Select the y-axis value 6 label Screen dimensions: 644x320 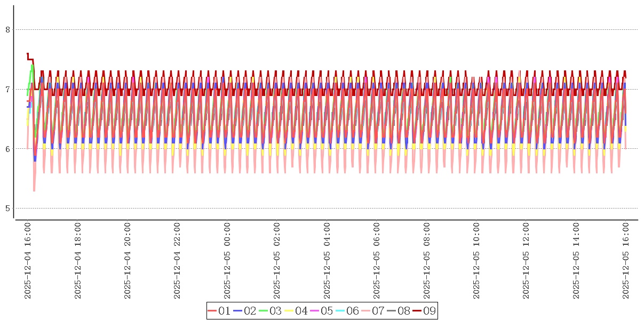pos(8,149)
